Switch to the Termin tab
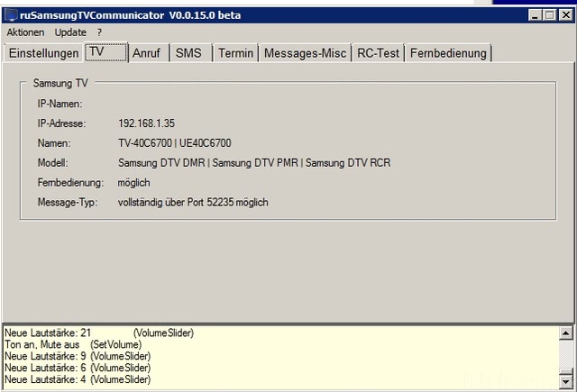This screenshot has height=392, width=577. click(x=235, y=53)
